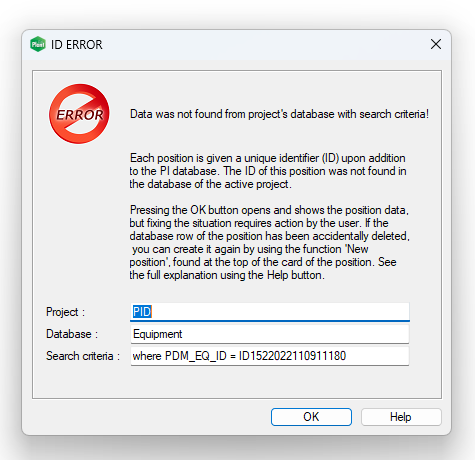Viewport: 475px width, 460px height.
Task: Click the ID ERROR title text
Action: [77, 44]
